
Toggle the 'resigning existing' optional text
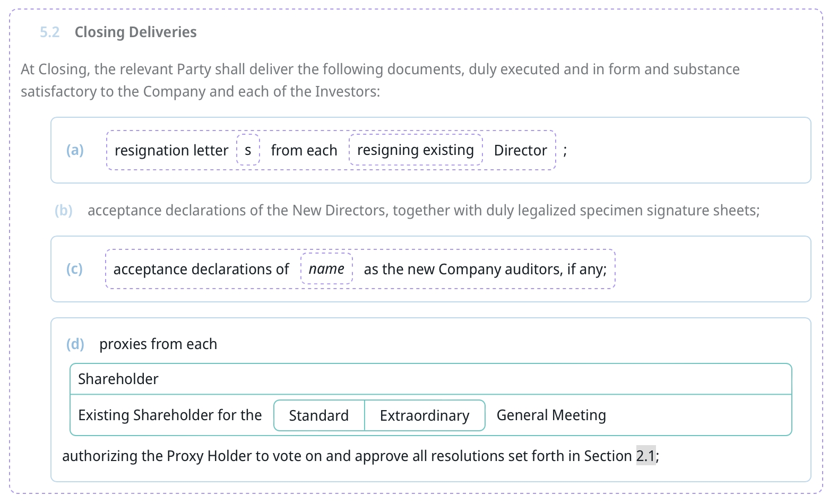click(415, 150)
